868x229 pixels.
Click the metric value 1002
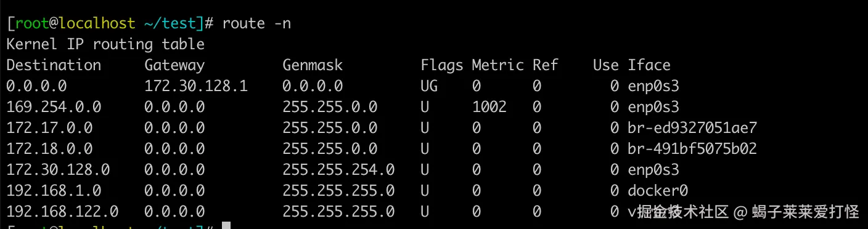[x=489, y=106]
